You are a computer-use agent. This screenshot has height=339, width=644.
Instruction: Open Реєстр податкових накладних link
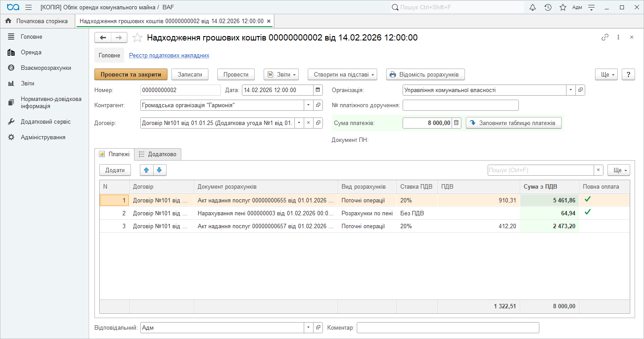(169, 56)
